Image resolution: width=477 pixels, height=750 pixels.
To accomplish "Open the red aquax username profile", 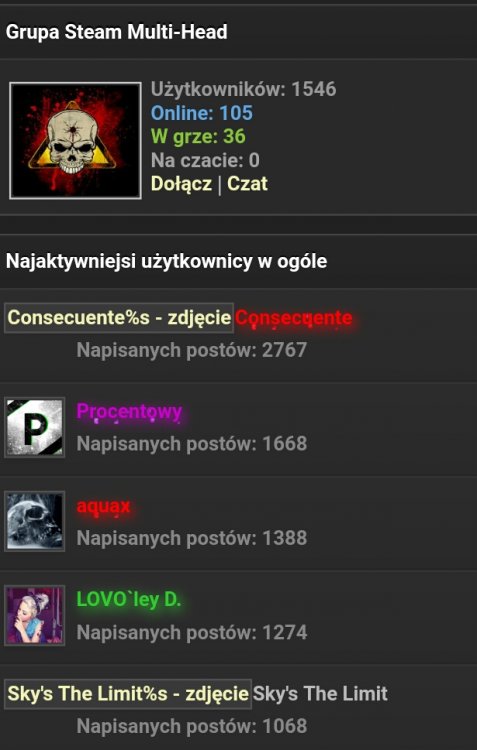I will 103,506.
